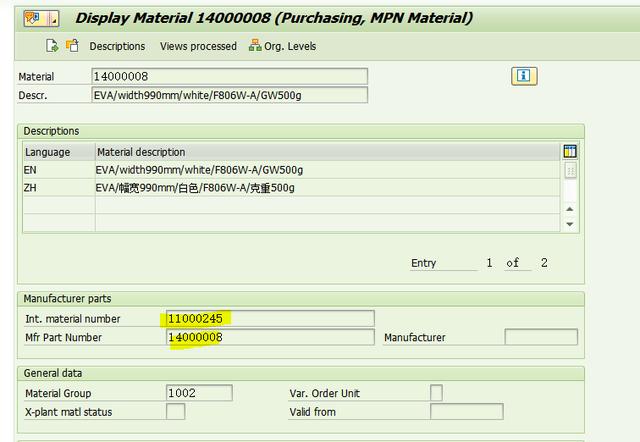Click the Other Material document icon
Screen dimensions: 640x442
[52, 46]
